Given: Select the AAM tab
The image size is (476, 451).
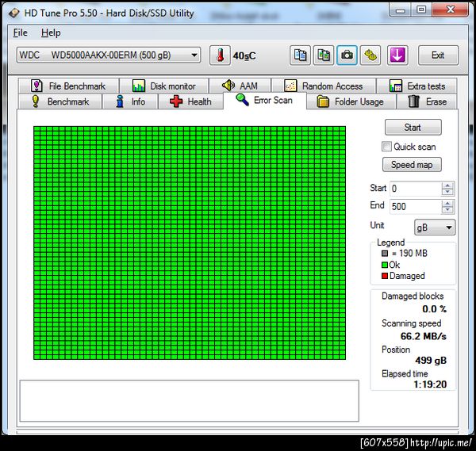Looking at the screenshot, I should (x=240, y=86).
